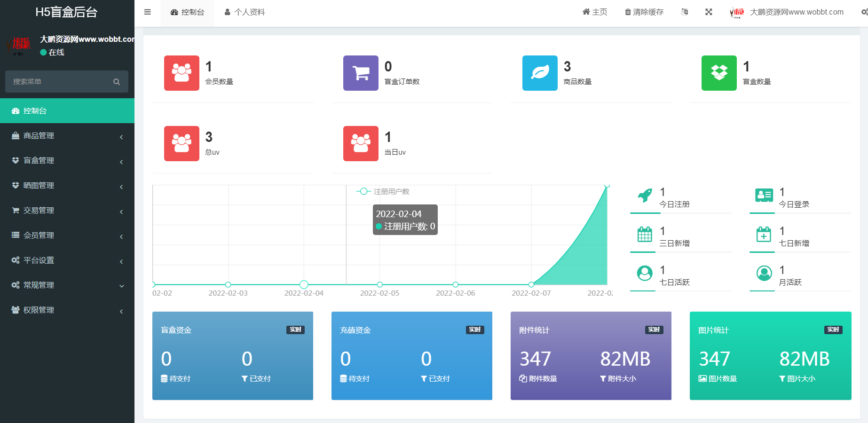Viewport: 868px width, 423px height.
Task: Click the rocket icon for today's registrations
Action: pos(645,195)
